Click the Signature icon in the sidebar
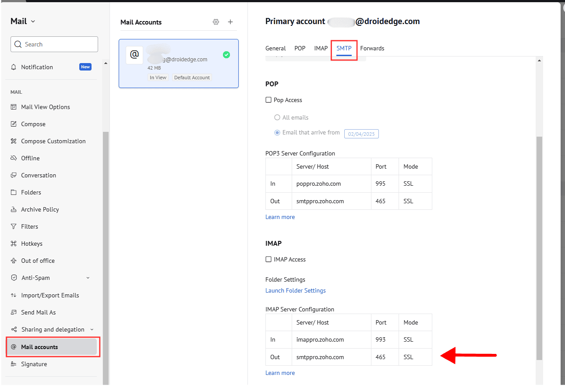565x392 pixels. [14, 364]
